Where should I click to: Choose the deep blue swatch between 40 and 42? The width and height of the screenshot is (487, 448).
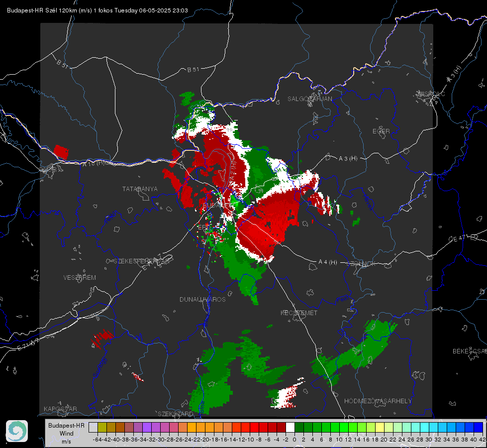pos(479,427)
